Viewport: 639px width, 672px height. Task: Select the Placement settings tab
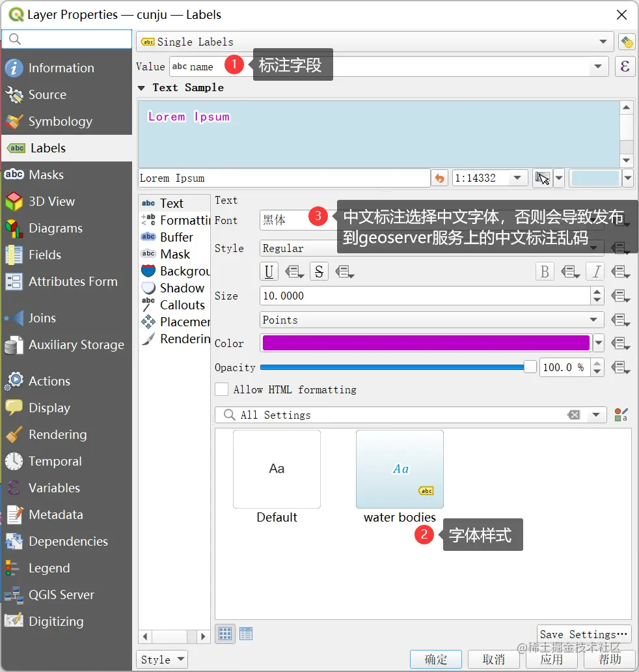[x=174, y=322]
